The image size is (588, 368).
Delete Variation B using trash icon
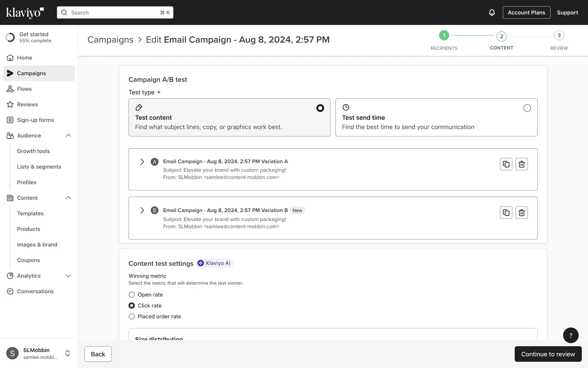coord(522,213)
